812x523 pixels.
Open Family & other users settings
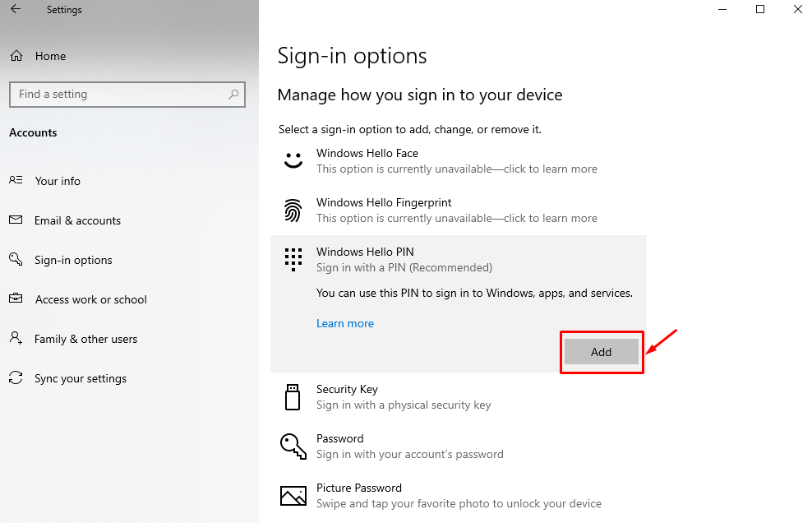click(85, 339)
